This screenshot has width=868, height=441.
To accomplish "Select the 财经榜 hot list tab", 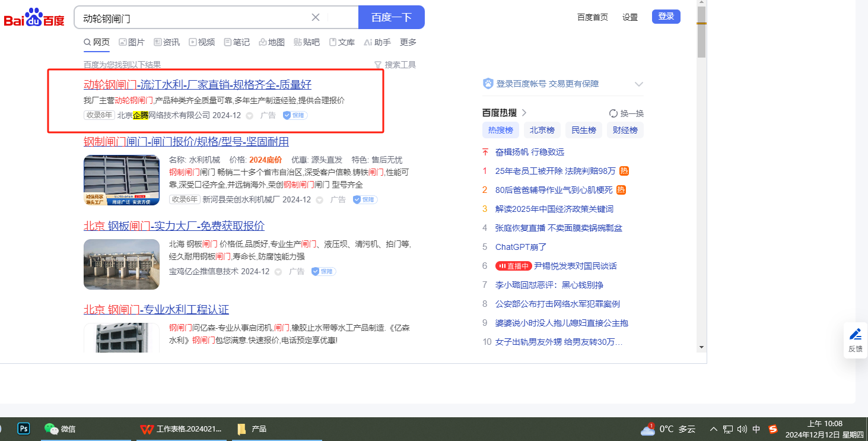I will (625, 130).
